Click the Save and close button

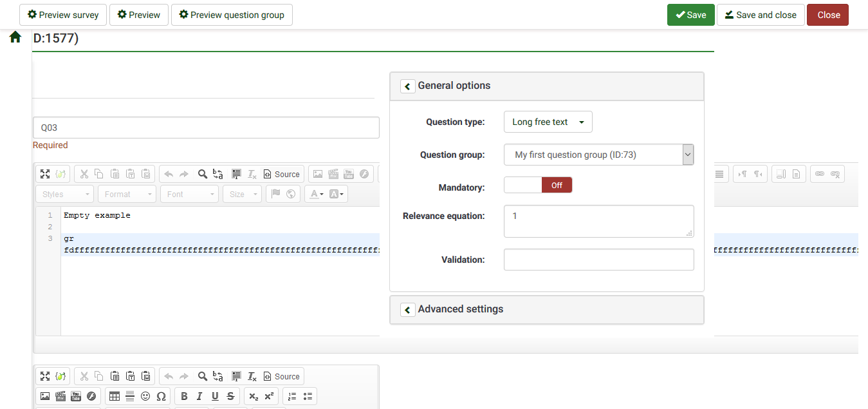tap(761, 15)
